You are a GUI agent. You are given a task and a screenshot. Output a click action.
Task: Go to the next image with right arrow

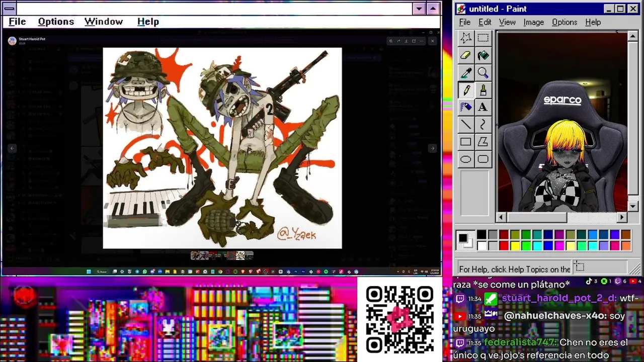[432, 148]
